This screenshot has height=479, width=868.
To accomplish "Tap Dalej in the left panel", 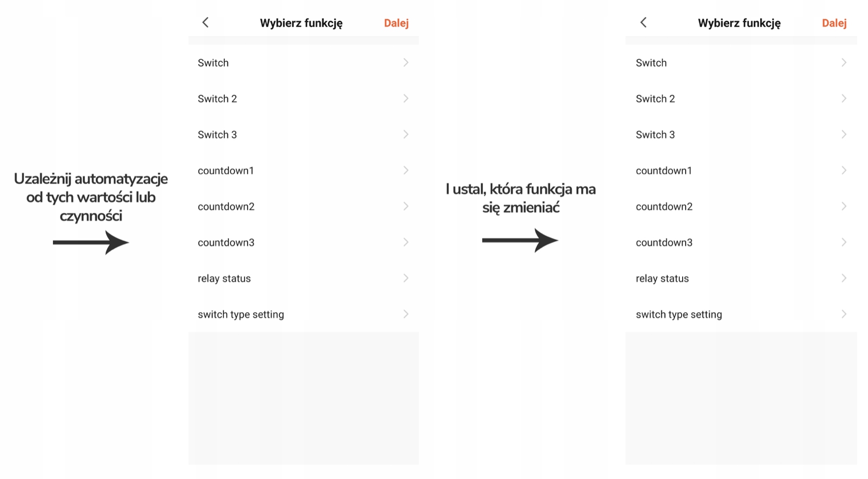I will pos(396,23).
